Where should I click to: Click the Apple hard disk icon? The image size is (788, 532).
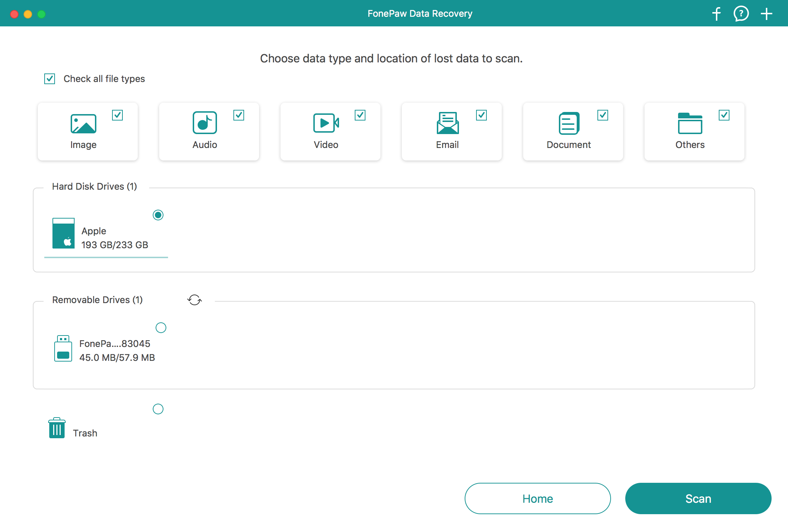click(x=64, y=233)
